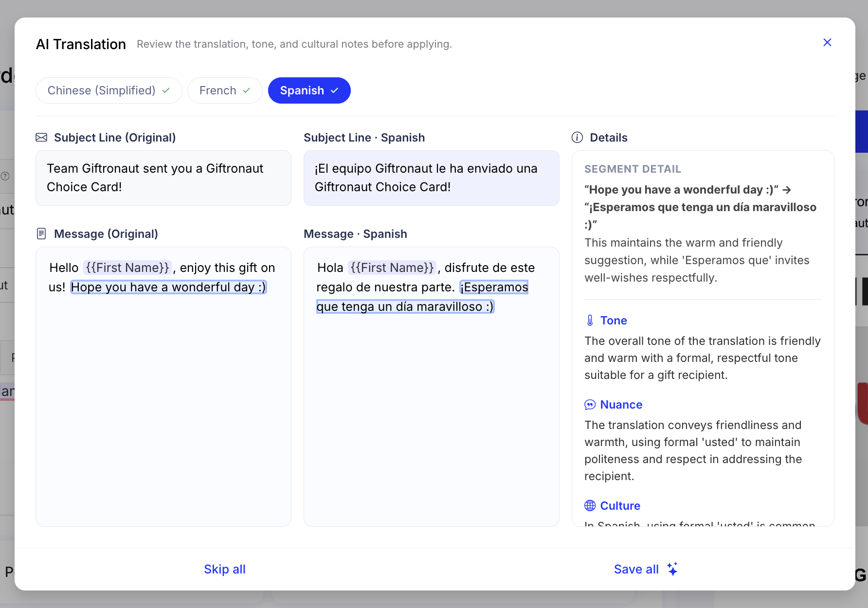Click the {{First Name}} placeholder in Spanish message
This screenshot has width=868, height=608.
(392, 268)
